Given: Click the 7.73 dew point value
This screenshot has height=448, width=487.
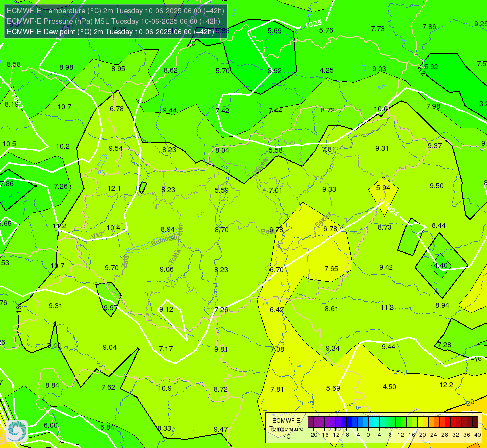Looking at the screenshot, I should 378,29.
